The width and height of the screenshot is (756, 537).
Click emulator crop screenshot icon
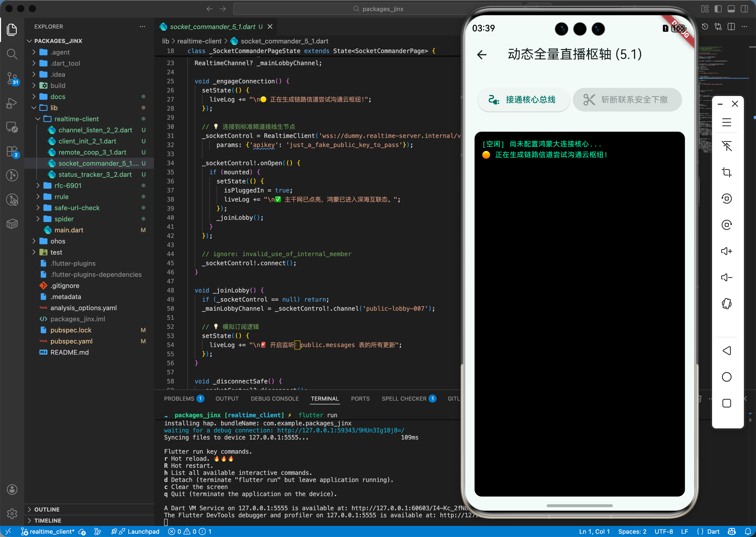pyautogui.click(x=726, y=172)
